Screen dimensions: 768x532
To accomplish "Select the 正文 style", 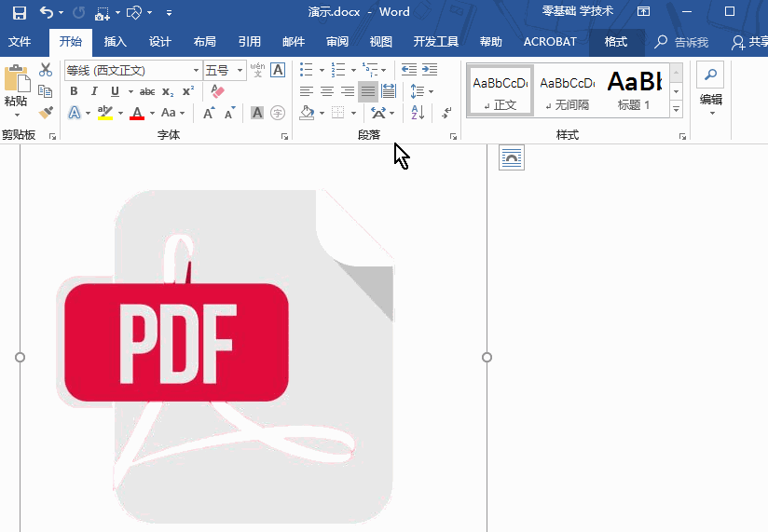I will [501, 91].
